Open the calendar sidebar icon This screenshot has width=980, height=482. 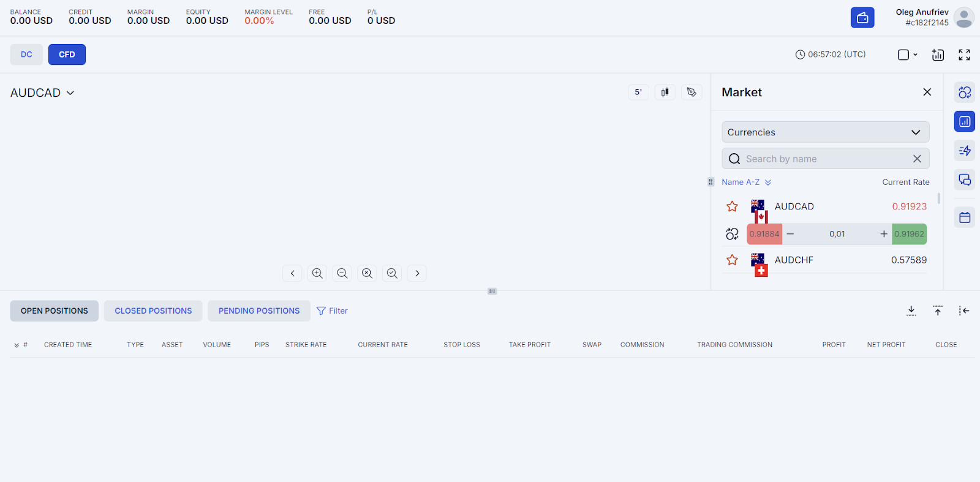click(x=965, y=217)
